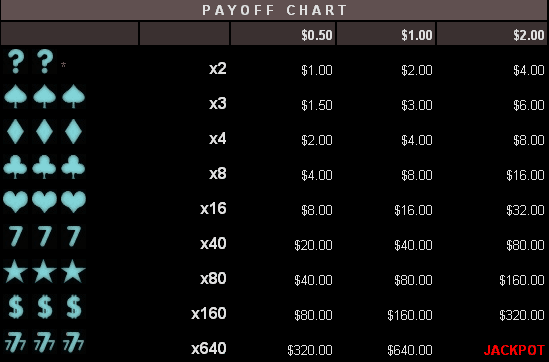Click the $160.00 payout under $2.00
The image size is (549, 362).
522,280
